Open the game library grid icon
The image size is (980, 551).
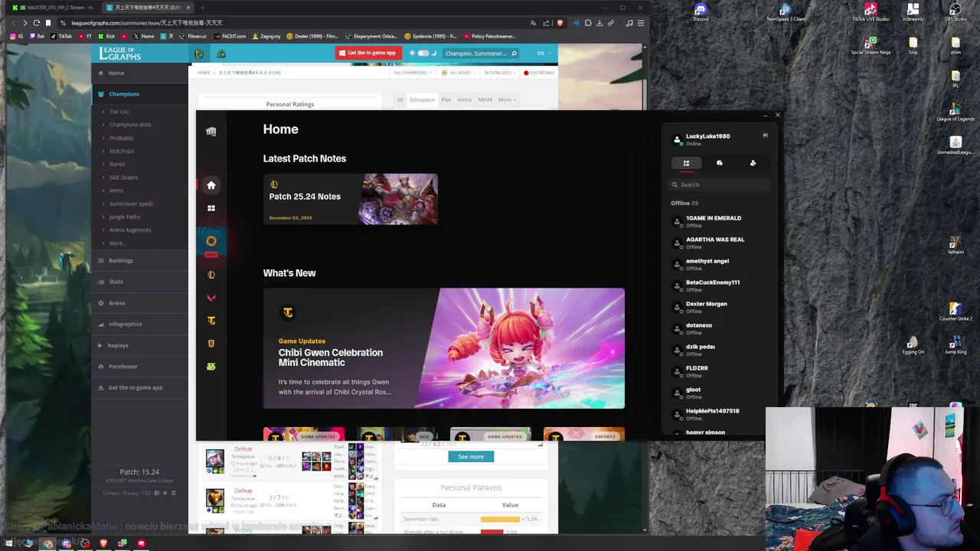click(211, 208)
